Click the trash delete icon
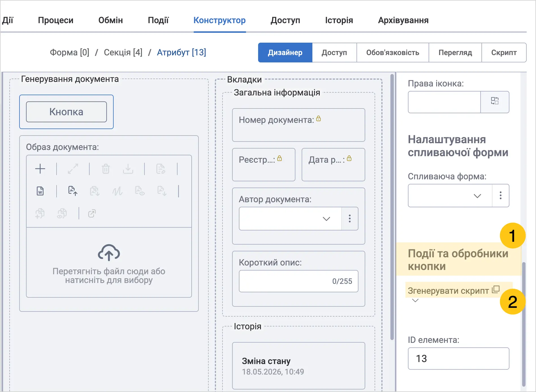536x392 pixels. [106, 169]
